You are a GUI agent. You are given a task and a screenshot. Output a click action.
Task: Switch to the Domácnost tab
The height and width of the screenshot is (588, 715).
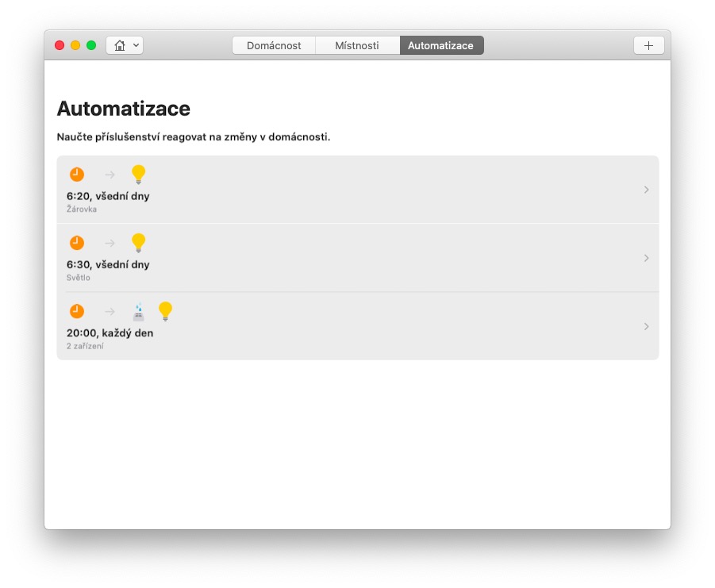[x=274, y=45]
